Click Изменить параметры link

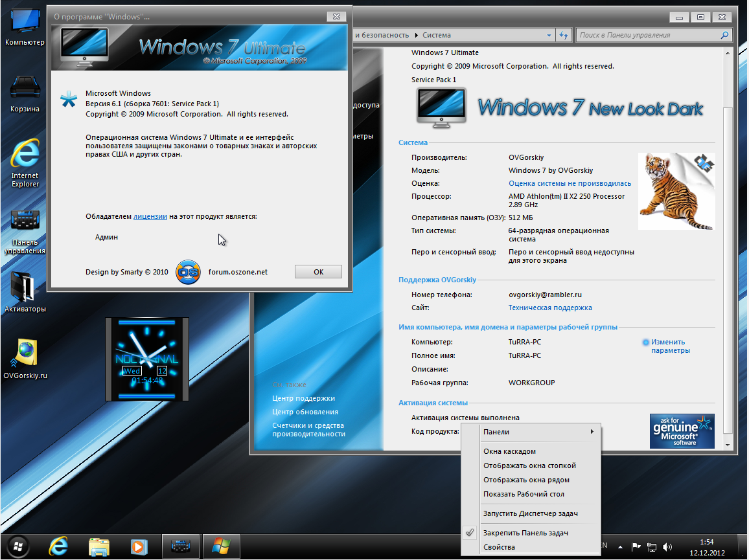click(670, 346)
